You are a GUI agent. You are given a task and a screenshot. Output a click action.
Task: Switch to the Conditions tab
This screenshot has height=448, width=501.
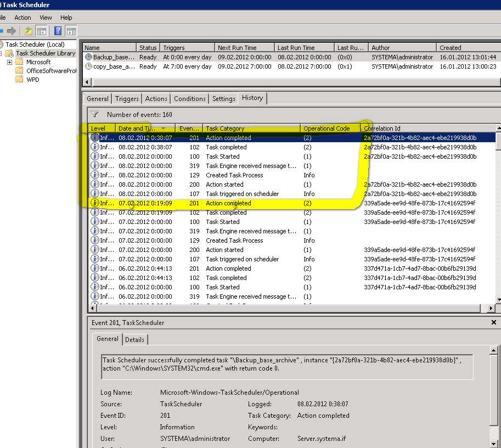[x=189, y=99]
